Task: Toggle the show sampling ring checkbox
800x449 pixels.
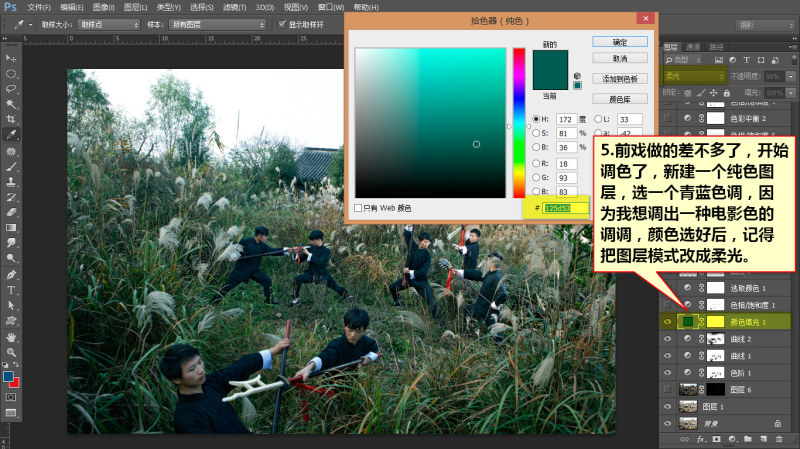Action: (x=282, y=24)
